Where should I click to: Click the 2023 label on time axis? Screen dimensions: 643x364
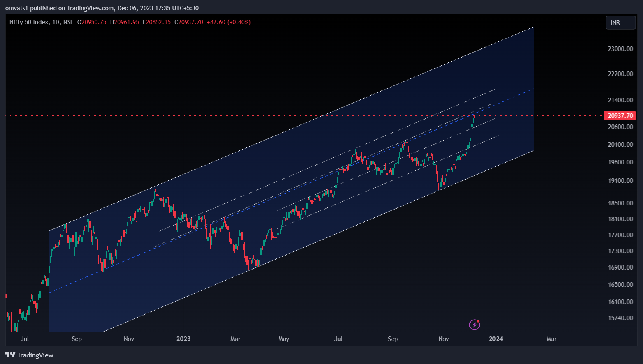click(x=183, y=339)
